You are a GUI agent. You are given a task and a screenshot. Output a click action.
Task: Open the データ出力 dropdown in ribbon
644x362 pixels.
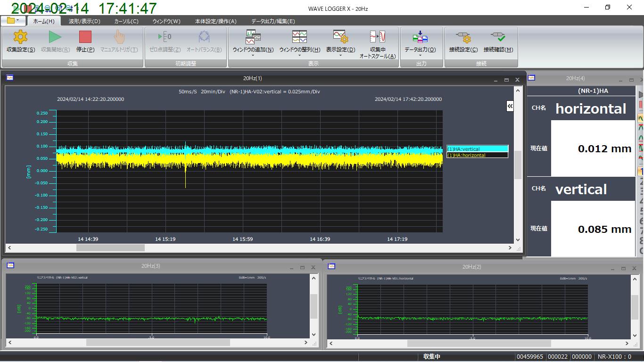(420, 56)
